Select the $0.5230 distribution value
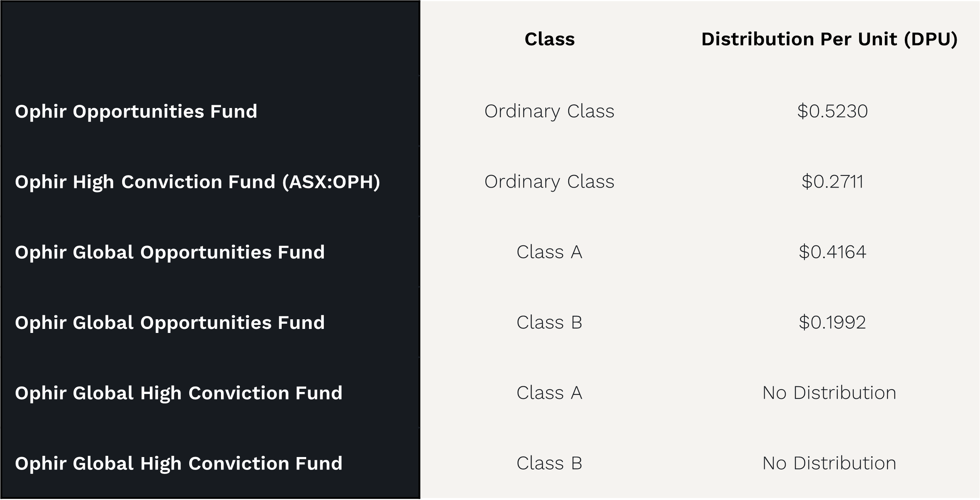Image resolution: width=980 pixels, height=500 pixels. (x=833, y=111)
